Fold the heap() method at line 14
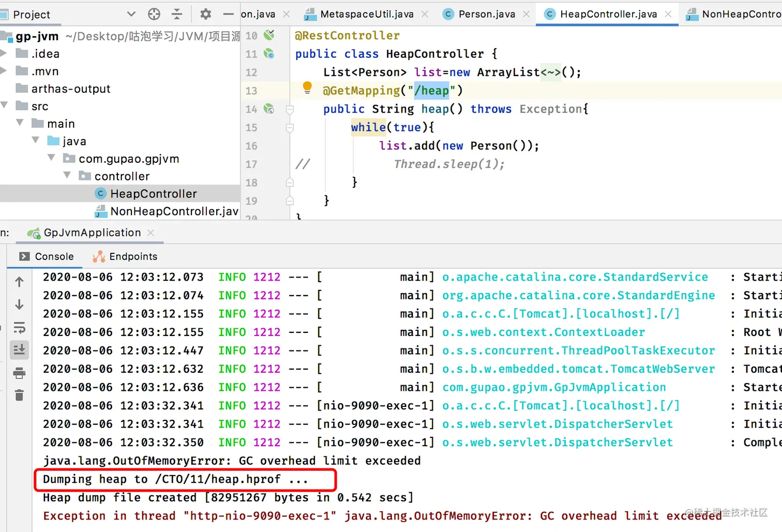Screen dimensions: 782x532 pos(290,109)
